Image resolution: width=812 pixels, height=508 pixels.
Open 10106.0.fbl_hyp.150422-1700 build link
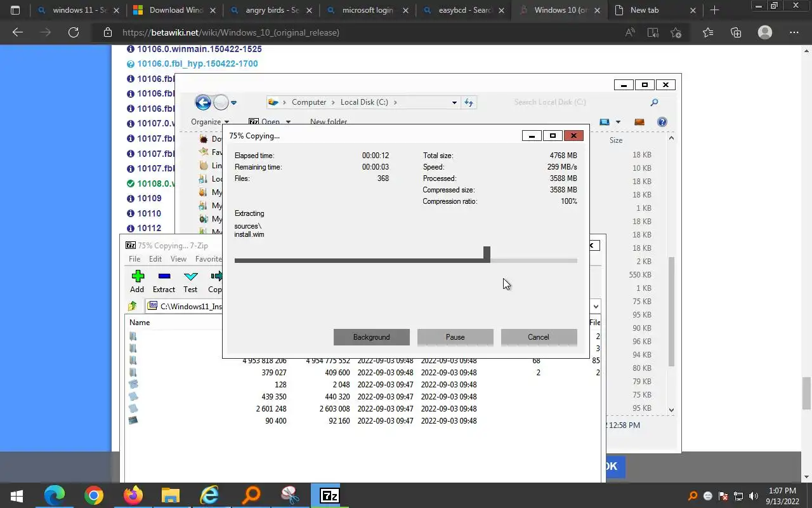pyautogui.click(x=197, y=63)
